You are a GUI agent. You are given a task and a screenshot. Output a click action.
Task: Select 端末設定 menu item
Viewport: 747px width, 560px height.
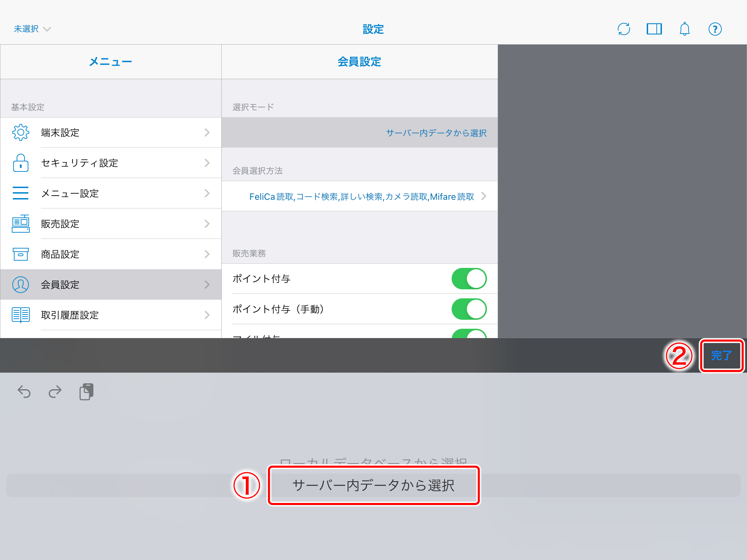111,132
